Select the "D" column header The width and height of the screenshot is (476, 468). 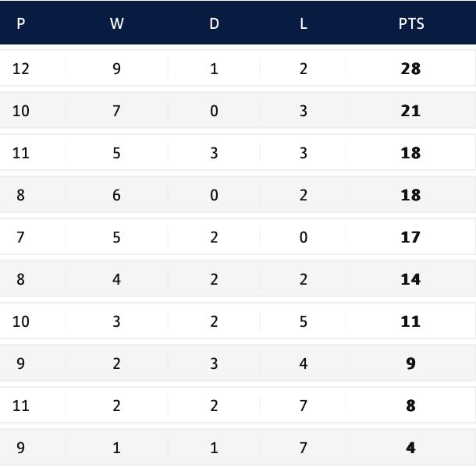coord(214,23)
